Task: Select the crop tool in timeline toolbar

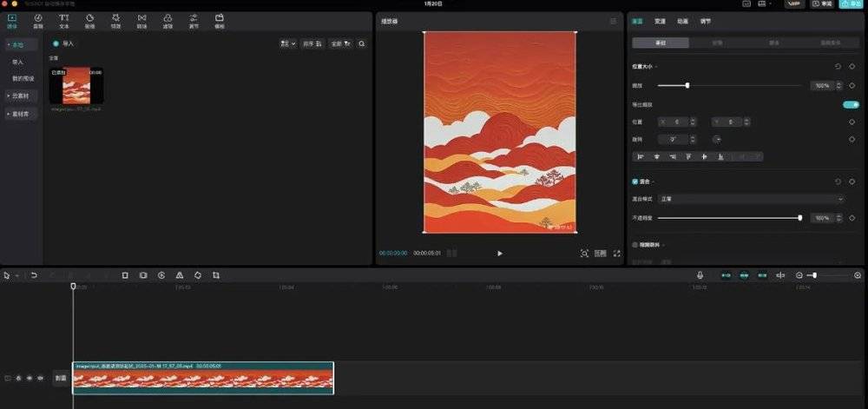Action: tap(216, 275)
